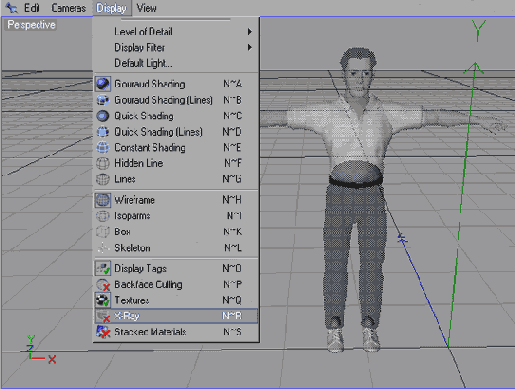This screenshot has height=389, width=515.
Task: Choose Constant Shading label
Action: pos(150,147)
